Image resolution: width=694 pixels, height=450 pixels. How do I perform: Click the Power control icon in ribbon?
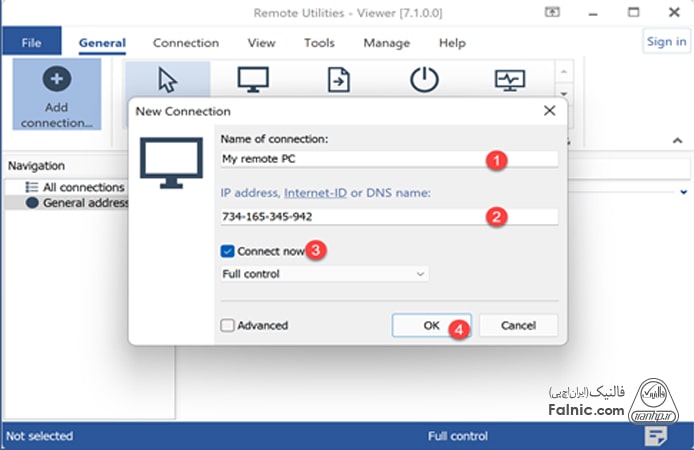425,79
